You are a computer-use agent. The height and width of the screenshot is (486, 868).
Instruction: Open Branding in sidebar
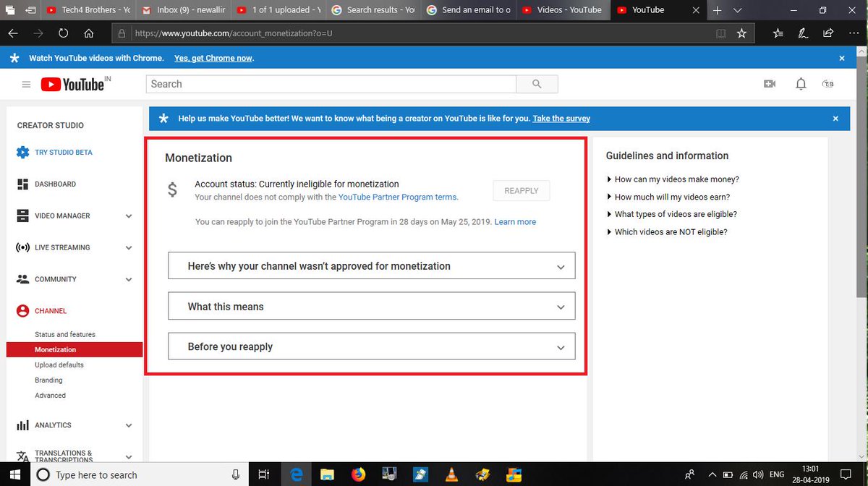48,380
